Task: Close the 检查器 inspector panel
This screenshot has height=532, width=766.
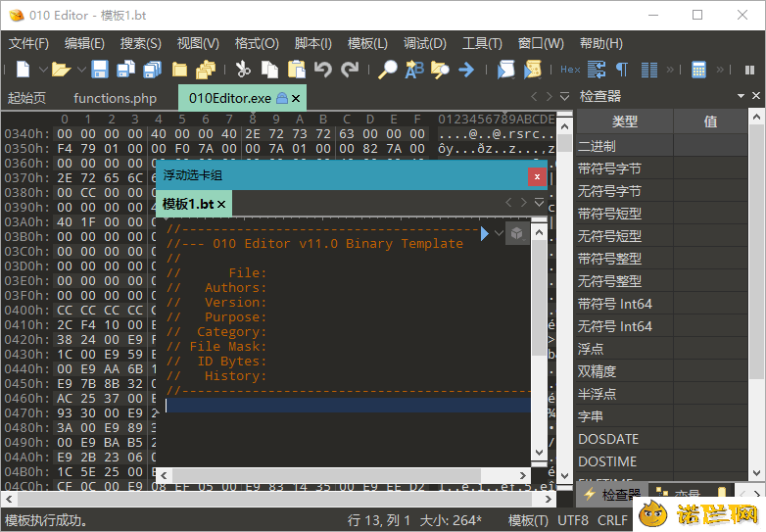Action: coord(756,96)
